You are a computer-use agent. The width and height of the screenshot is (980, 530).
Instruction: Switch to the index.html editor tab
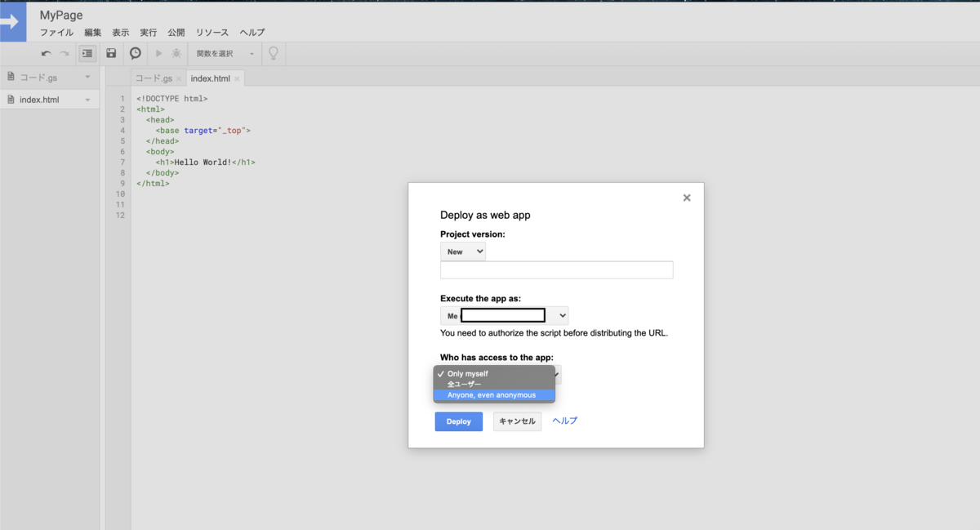(x=210, y=78)
